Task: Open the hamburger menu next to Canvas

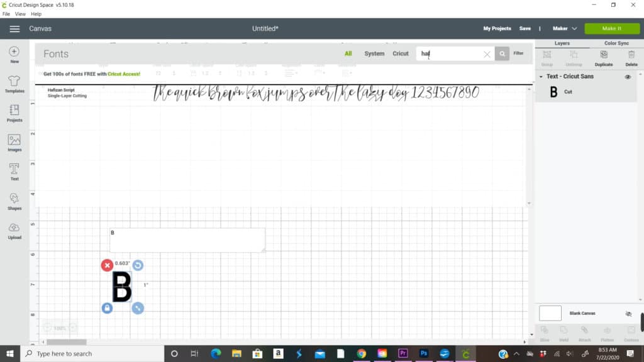Action: coord(14,29)
